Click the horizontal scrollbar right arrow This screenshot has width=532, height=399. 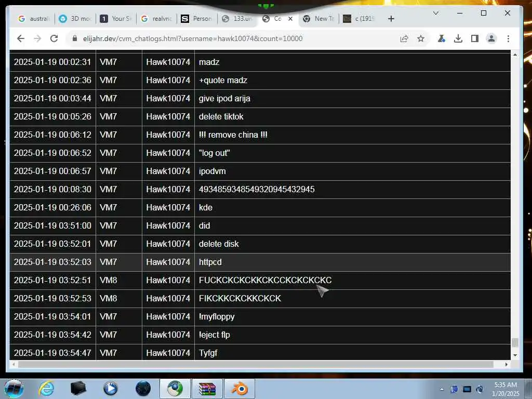pos(507,364)
